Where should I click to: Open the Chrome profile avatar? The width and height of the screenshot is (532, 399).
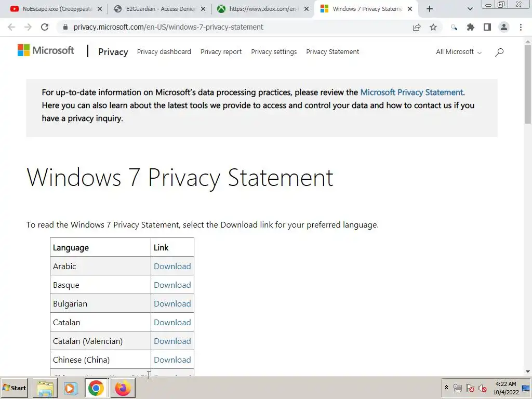(x=504, y=27)
